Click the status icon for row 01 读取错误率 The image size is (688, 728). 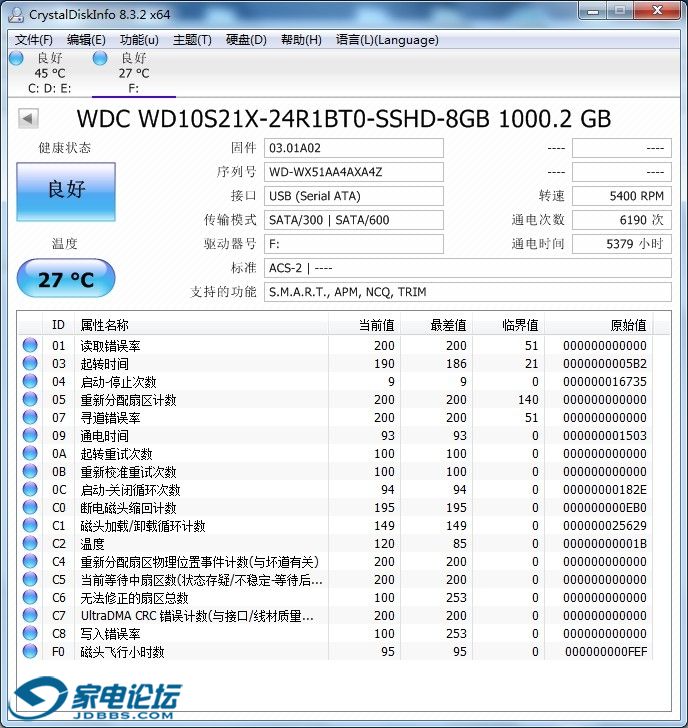30,345
